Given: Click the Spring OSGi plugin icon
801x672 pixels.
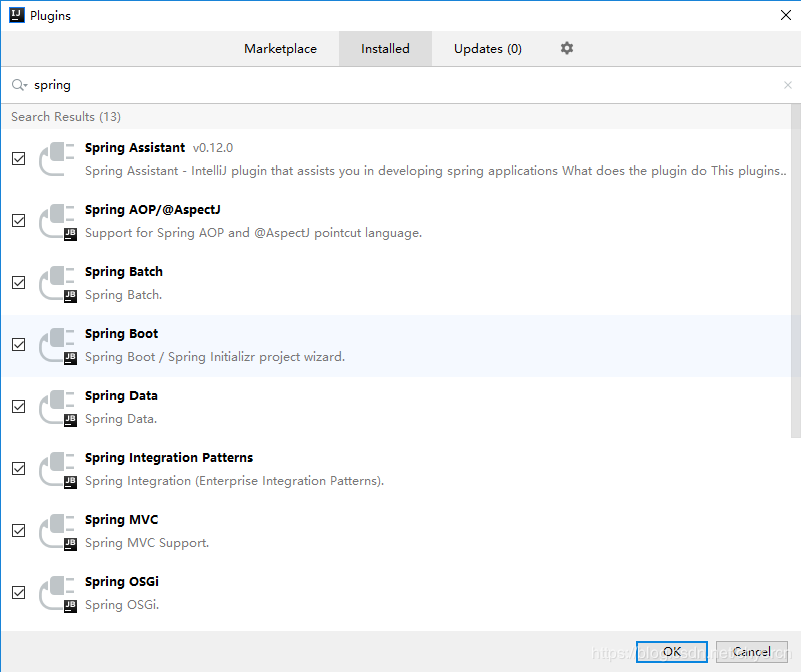Looking at the screenshot, I should (x=57, y=592).
